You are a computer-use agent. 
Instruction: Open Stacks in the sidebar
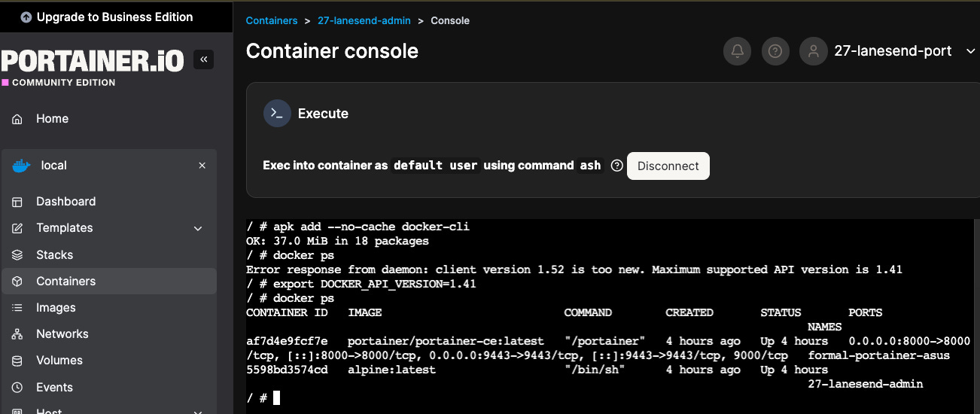pos(108,255)
